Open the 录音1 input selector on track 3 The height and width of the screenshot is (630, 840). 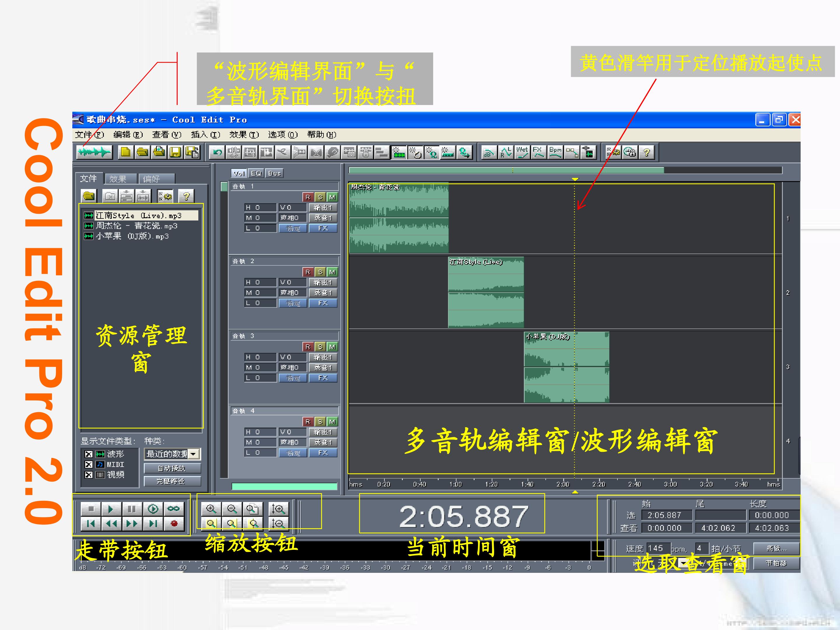[323, 367]
